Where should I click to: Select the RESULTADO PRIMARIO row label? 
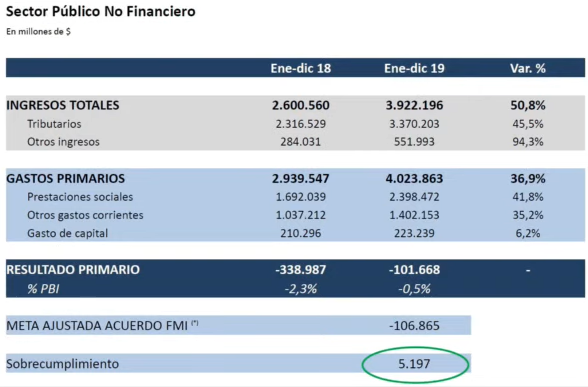coord(73,270)
